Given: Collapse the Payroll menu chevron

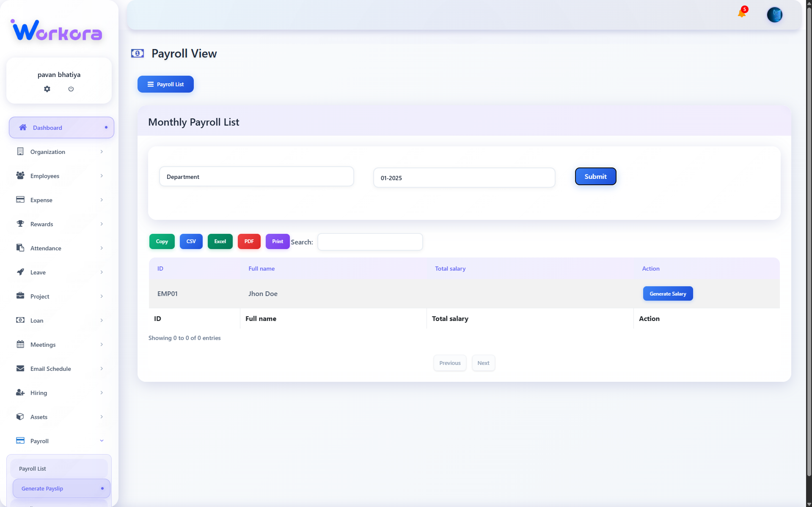Looking at the screenshot, I should (102, 441).
